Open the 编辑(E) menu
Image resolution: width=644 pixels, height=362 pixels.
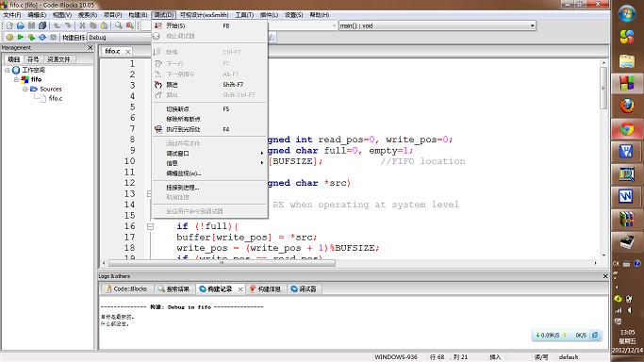[x=37, y=15]
